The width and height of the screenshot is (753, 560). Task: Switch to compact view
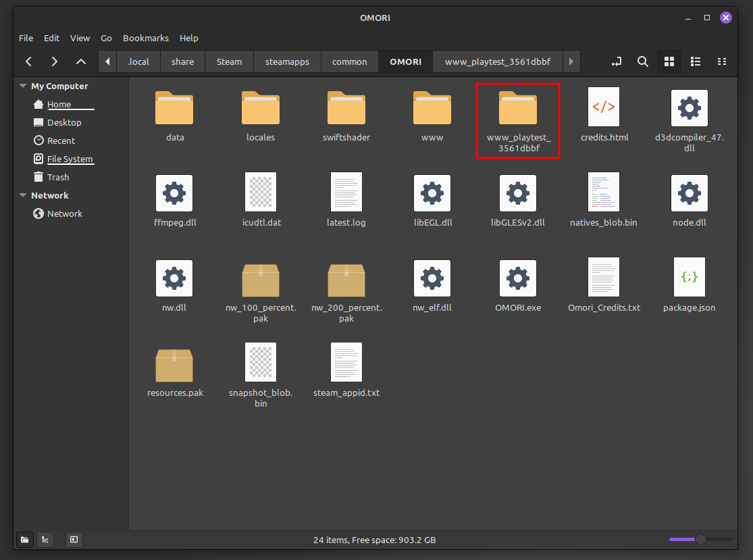722,61
